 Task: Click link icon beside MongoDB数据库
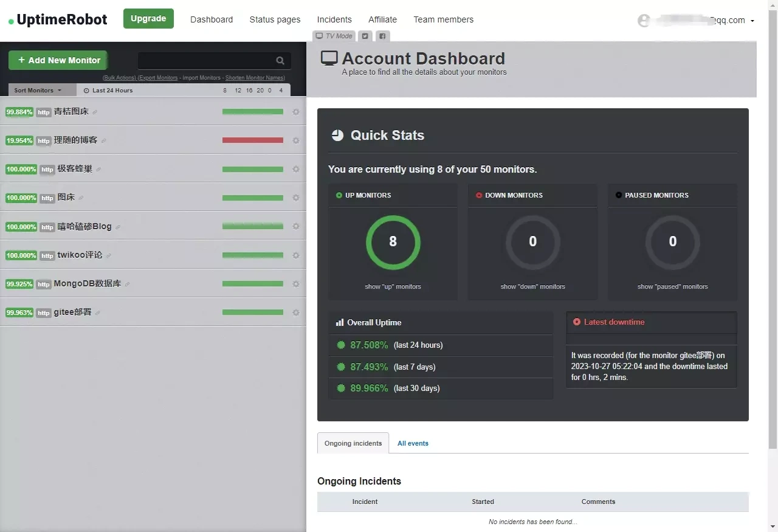(x=127, y=285)
